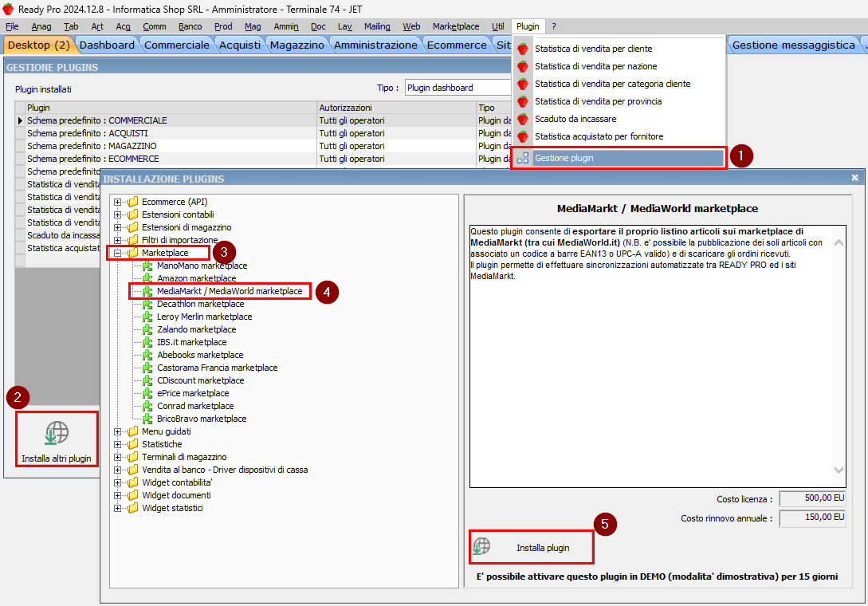The height and width of the screenshot is (606, 868).
Task: Select row Schema predefinito : ECOMMERCE
Action: pos(263,159)
